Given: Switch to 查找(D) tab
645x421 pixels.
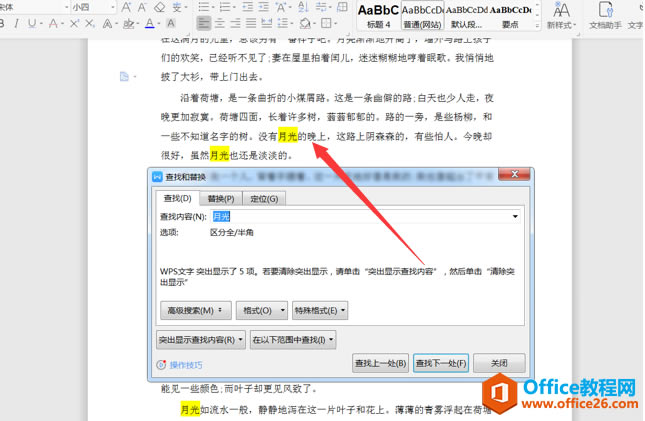Looking at the screenshot, I should point(177,198).
